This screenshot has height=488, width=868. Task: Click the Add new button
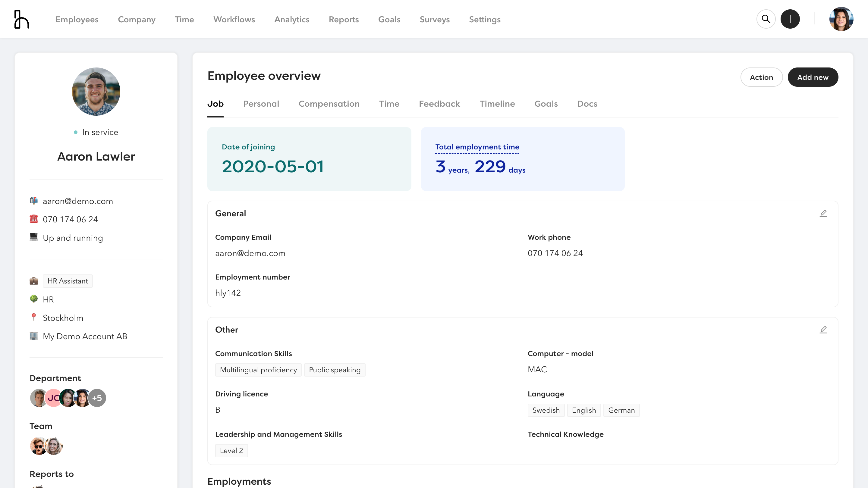(x=813, y=77)
